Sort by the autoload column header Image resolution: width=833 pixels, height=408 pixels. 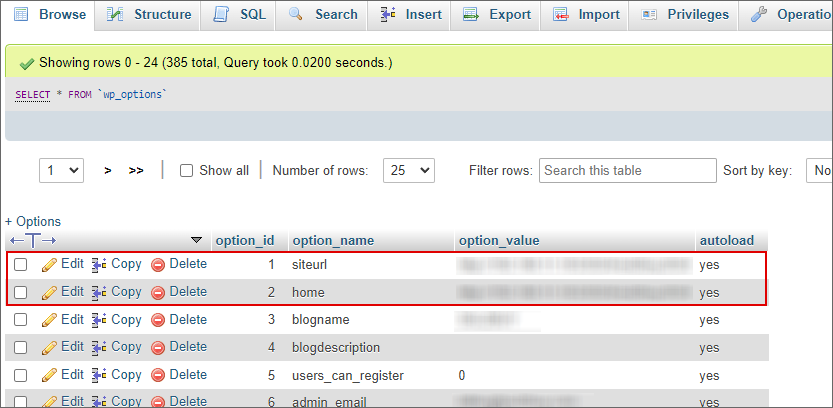(727, 241)
